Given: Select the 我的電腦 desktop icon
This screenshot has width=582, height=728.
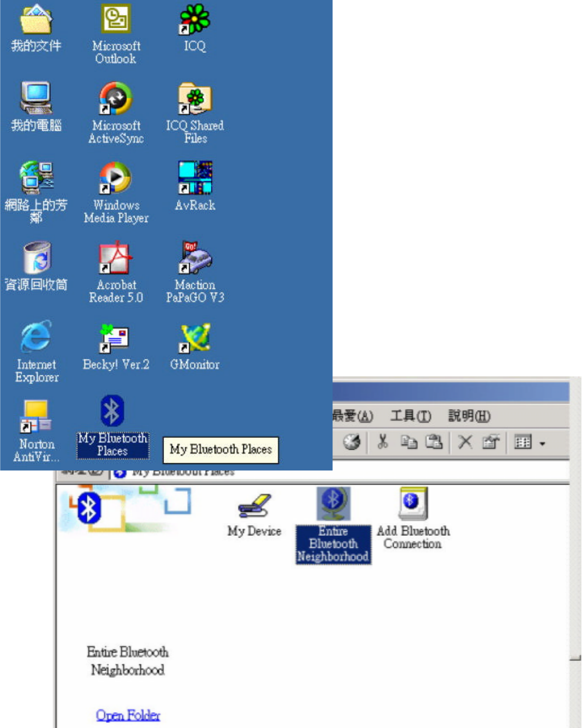Looking at the screenshot, I should pyautogui.click(x=36, y=107).
